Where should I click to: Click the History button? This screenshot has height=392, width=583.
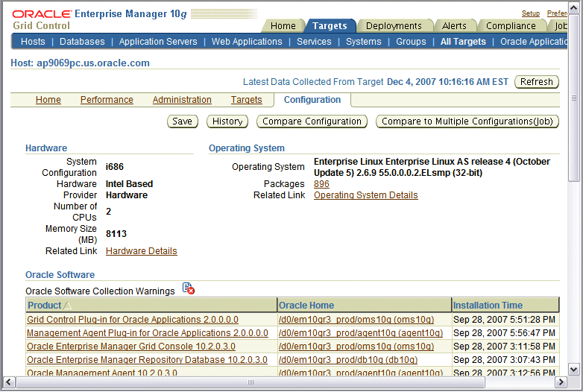point(227,121)
